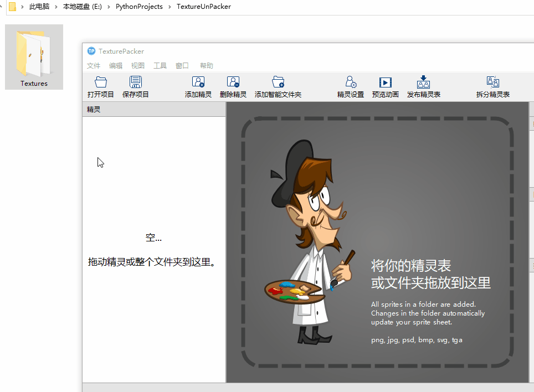Click folder icon at start of address bar
534x392 pixels.
tap(12, 7)
